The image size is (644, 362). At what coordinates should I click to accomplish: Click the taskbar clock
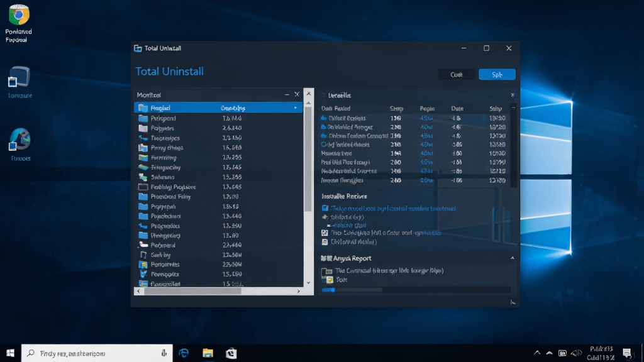[602, 353]
